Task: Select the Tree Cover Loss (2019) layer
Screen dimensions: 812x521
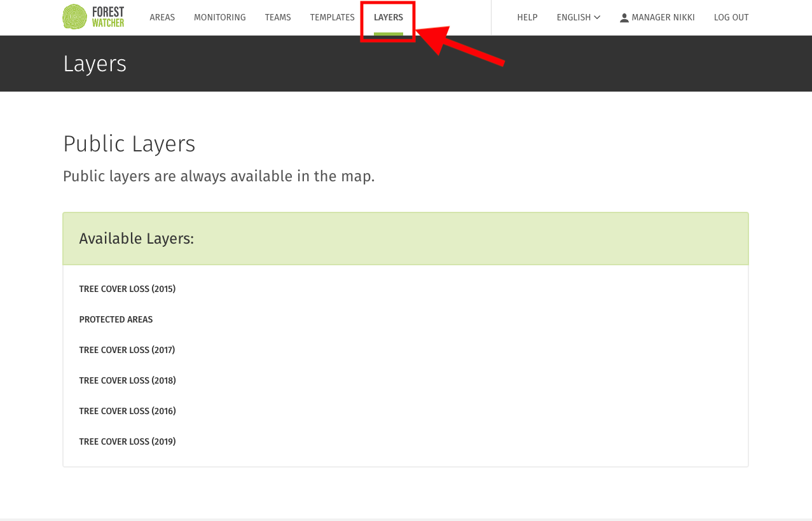Action: pyautogui.click(x=127, y=441)
